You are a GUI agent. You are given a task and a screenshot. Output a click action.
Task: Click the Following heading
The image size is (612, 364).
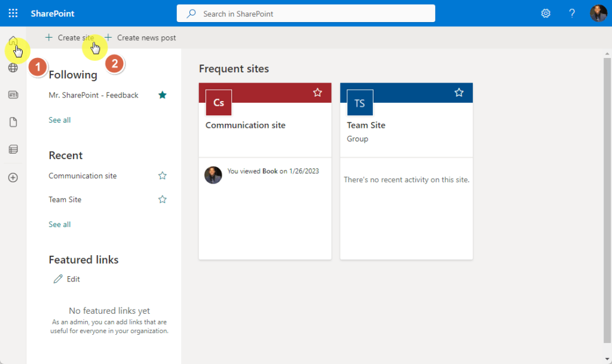(73, 75)
